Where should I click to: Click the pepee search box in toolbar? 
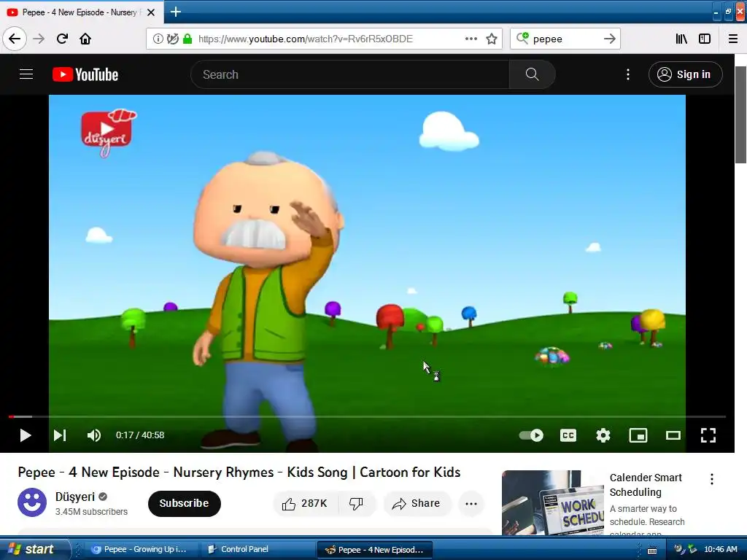click(x=565, y=39)
